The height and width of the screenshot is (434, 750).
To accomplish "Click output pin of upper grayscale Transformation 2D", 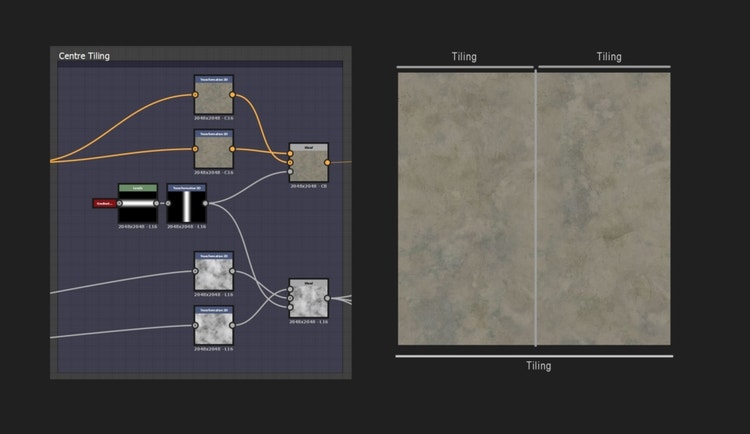I will [232, 271].
